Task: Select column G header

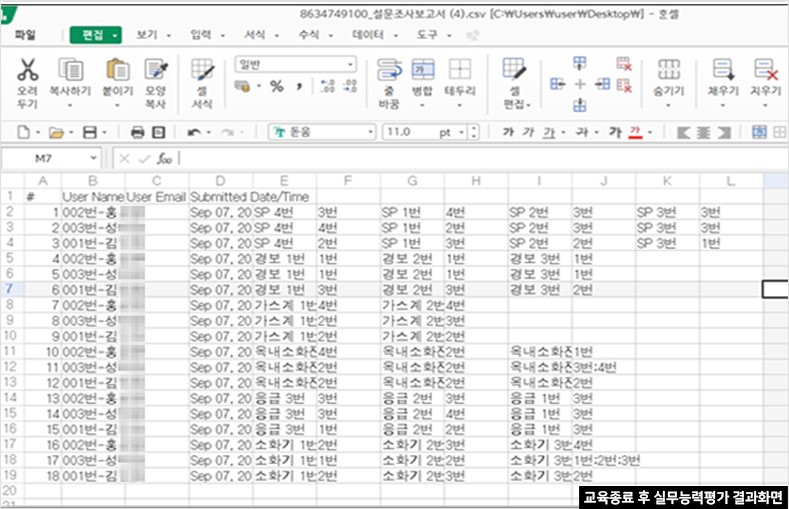Action: pyautogui.click(x=412, y=181)
